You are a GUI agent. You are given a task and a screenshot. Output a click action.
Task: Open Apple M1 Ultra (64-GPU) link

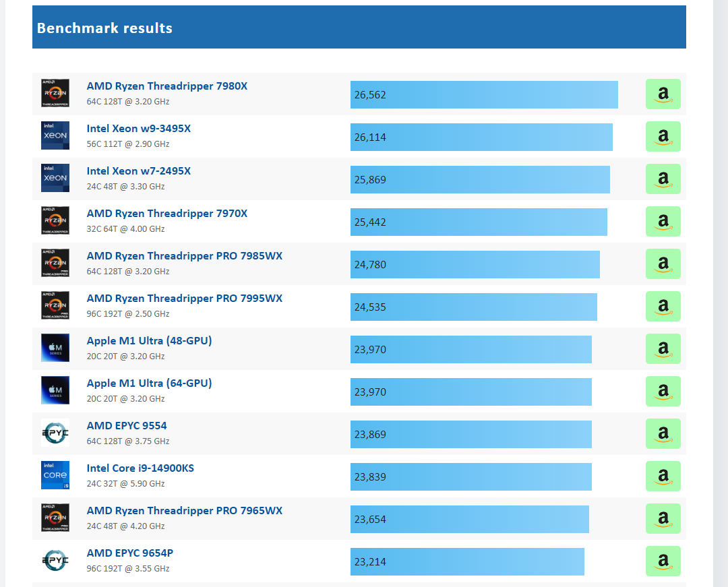[149, 383]
